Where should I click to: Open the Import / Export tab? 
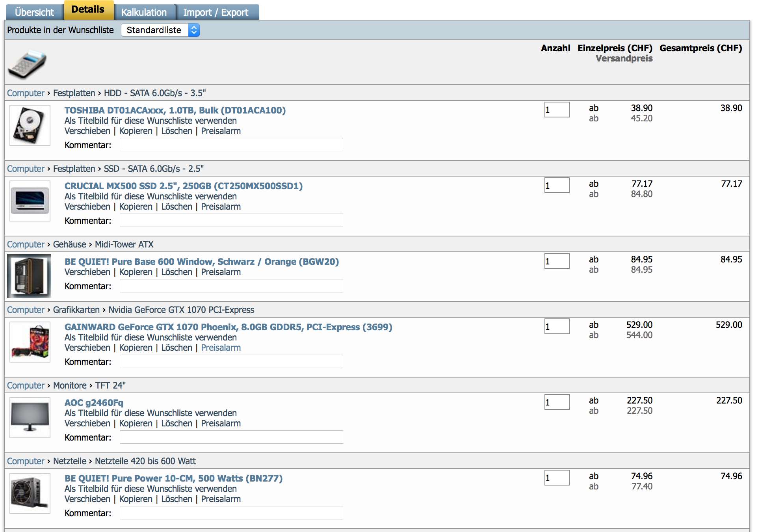pyautogui.click(x=216, y=12)
